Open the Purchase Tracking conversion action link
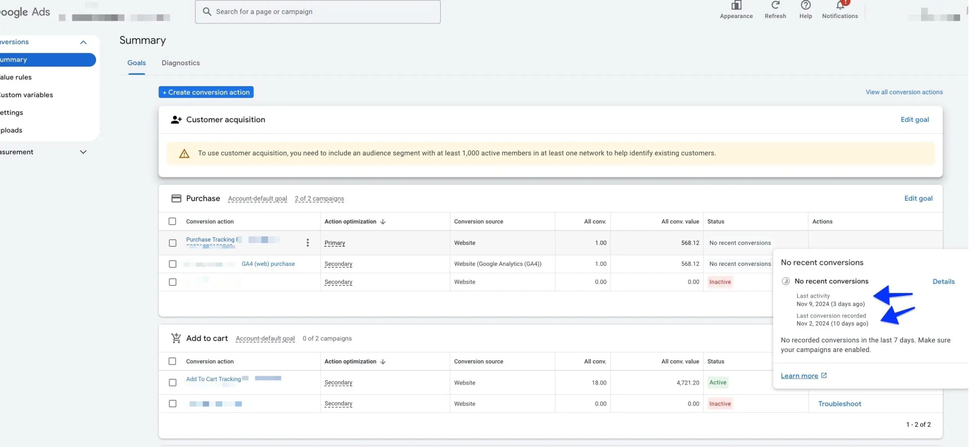The width and height of the screenshot is (980, 447). [x=212, y=239]
